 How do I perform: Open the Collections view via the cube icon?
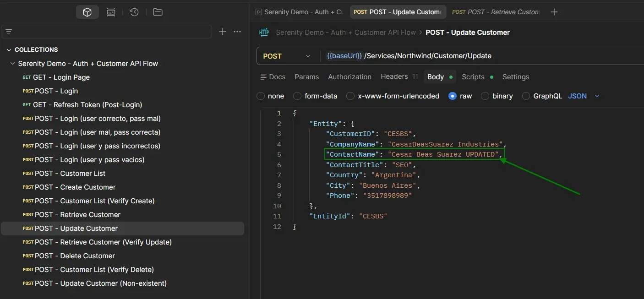(x=87, y=12)
